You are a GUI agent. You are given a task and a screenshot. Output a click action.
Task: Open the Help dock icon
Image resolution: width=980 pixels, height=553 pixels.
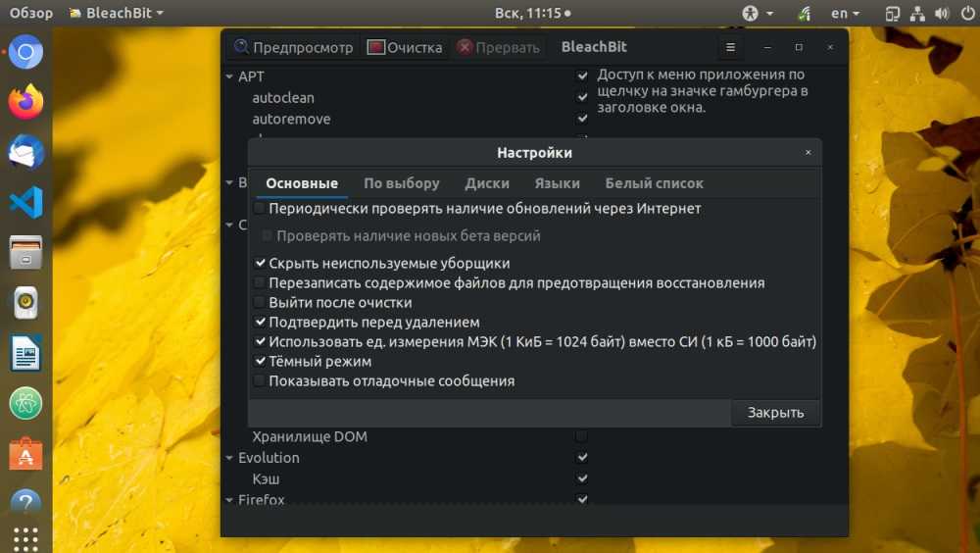coord(25,502)
